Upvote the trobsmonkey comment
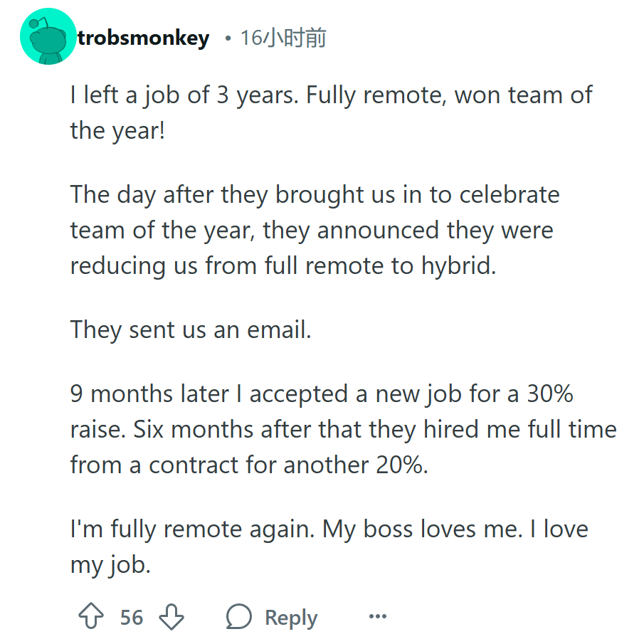Viewport: 644px width, 644px height. coord(91,616)
